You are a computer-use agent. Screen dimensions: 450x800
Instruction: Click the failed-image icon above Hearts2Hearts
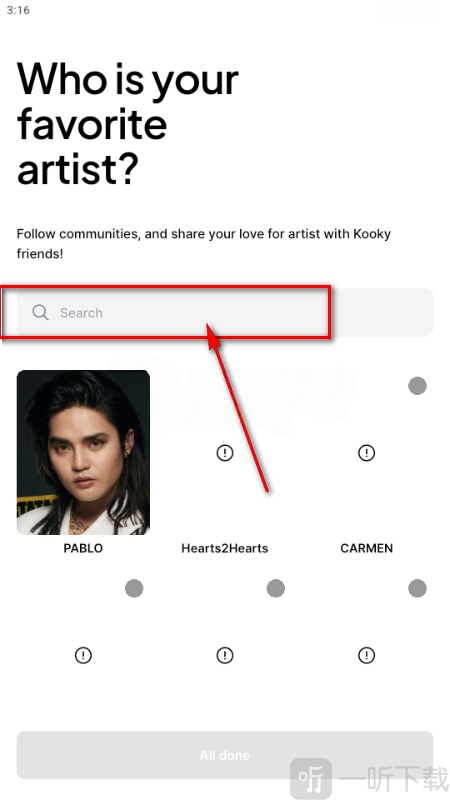click(225, 453)
